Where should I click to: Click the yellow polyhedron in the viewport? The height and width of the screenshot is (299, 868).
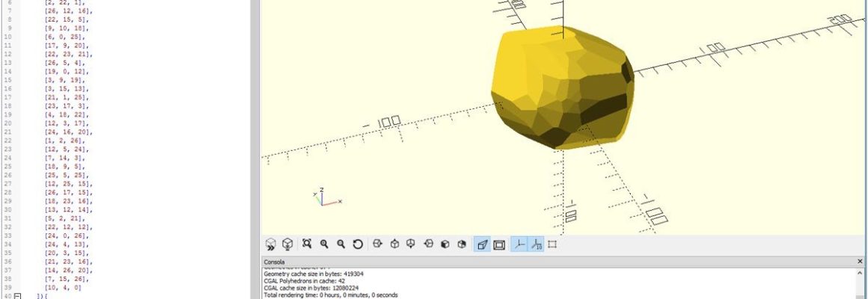point(562,88)
